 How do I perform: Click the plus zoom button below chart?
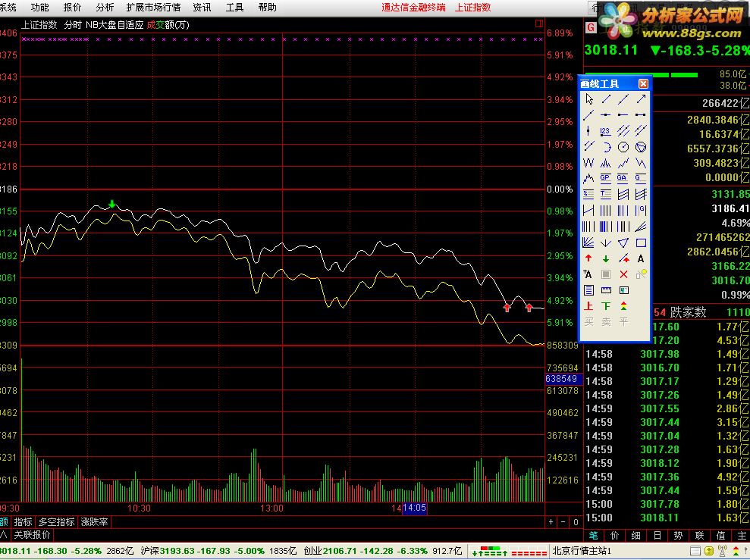coord(551,522)
